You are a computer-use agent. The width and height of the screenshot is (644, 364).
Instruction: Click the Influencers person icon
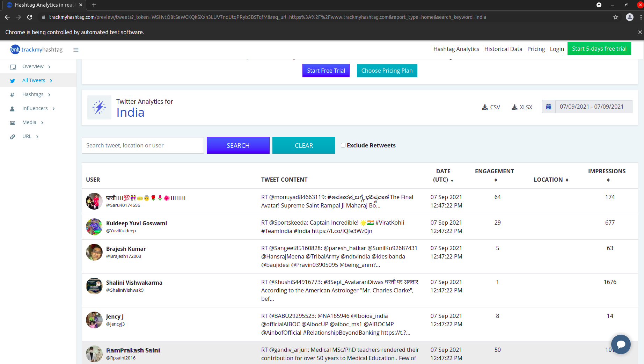(x=12, y=109)
